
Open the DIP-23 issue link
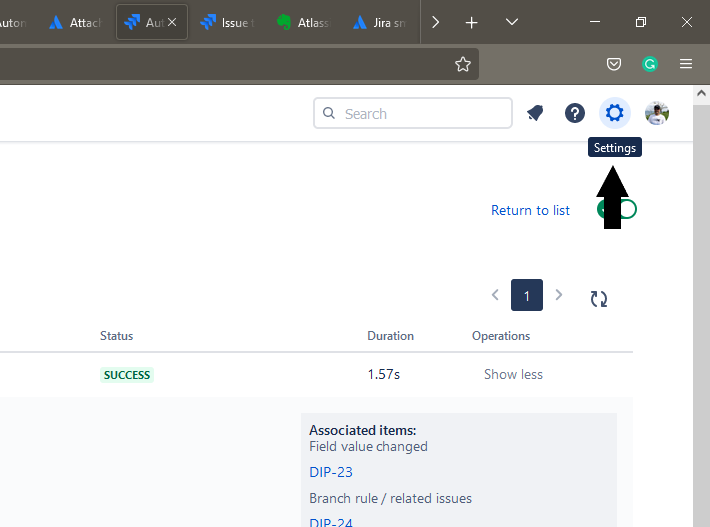pyautogui.click(x=331, y=472)
